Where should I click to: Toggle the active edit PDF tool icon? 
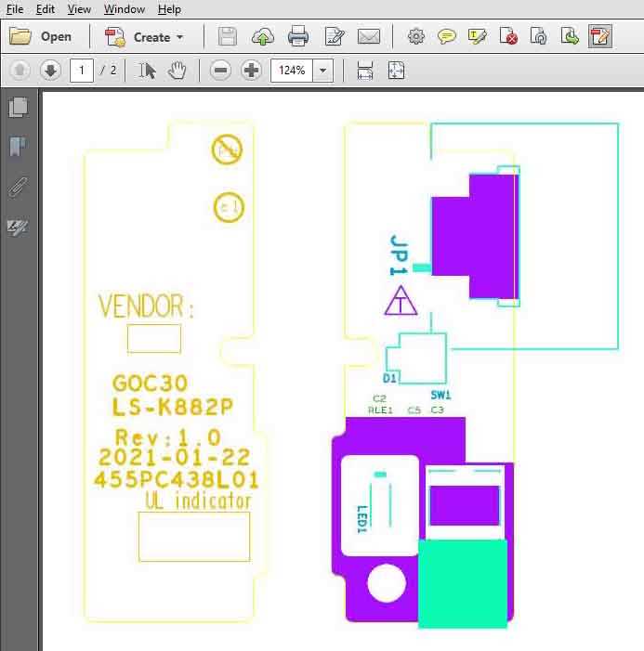pyautogui.click(x=600, y=36)
